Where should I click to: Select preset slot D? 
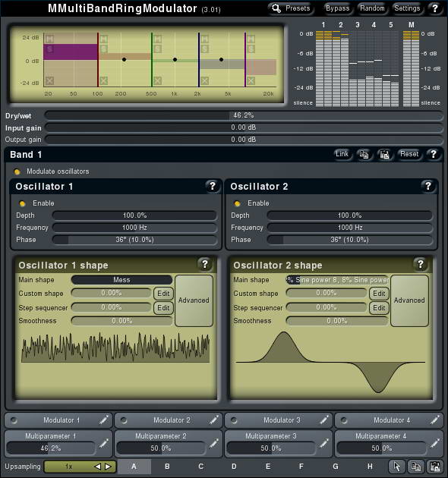click(234, 467)
